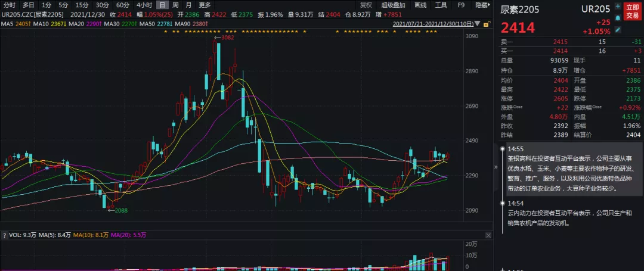
Task: Open the date range 2021/07/21-2021/12/30 selector
Action: (435, 24)
